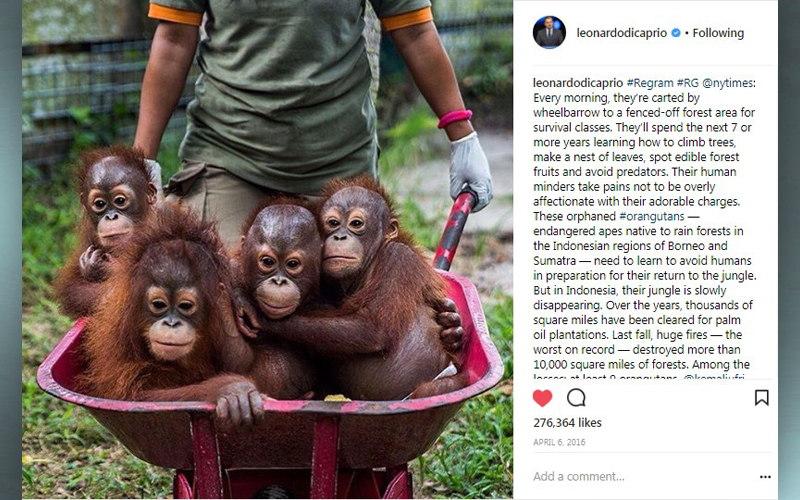Toggle the Following status button

(718, 33)
